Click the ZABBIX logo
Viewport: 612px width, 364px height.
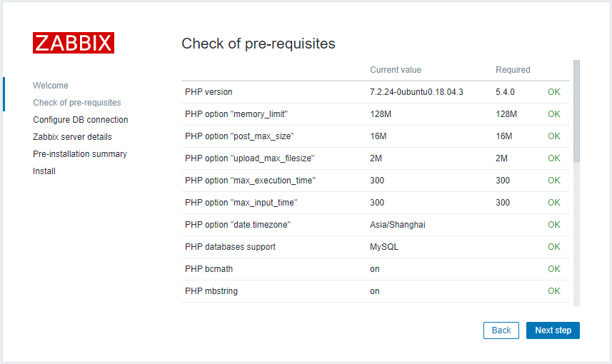pyautogui.click(x=74, y=43)
